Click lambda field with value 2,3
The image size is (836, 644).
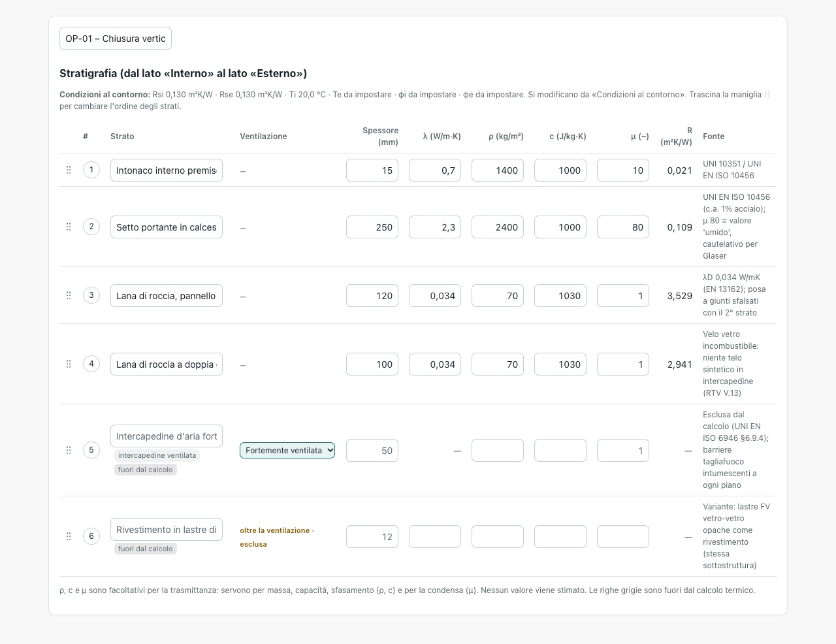point(435,227)
